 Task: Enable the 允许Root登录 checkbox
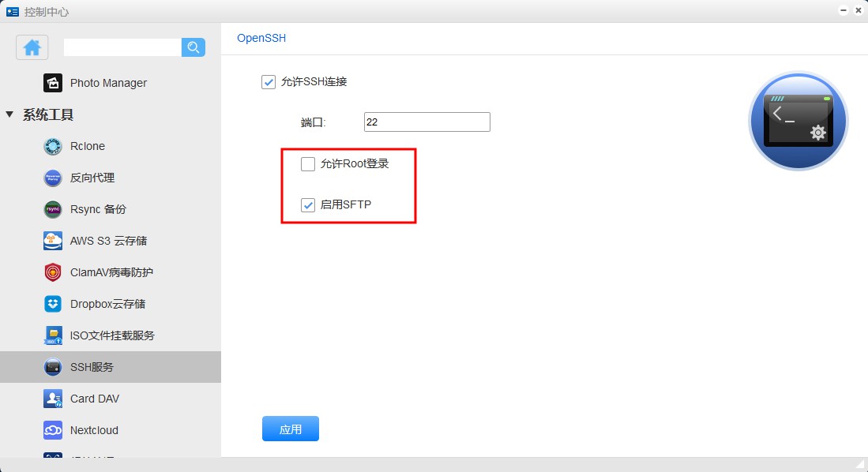pyautogui.click(x=308, y=164)
